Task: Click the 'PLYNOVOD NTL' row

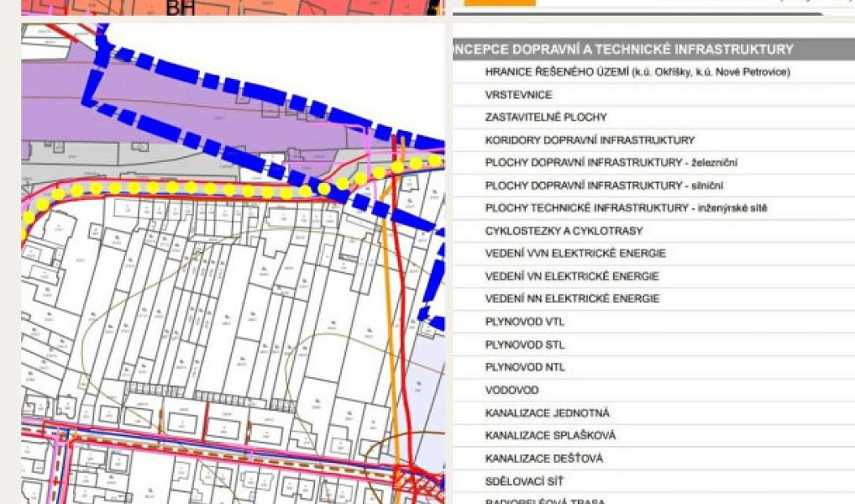Action: click(653, 367)
